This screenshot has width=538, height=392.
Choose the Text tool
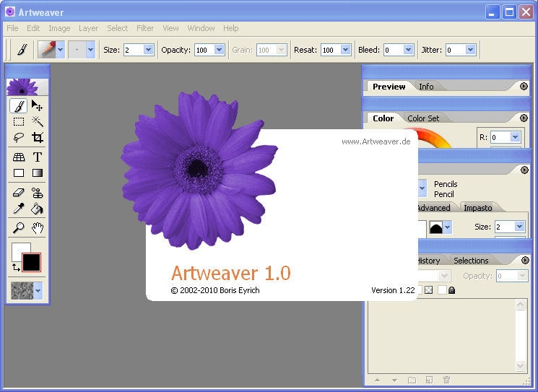coord(37,157)
